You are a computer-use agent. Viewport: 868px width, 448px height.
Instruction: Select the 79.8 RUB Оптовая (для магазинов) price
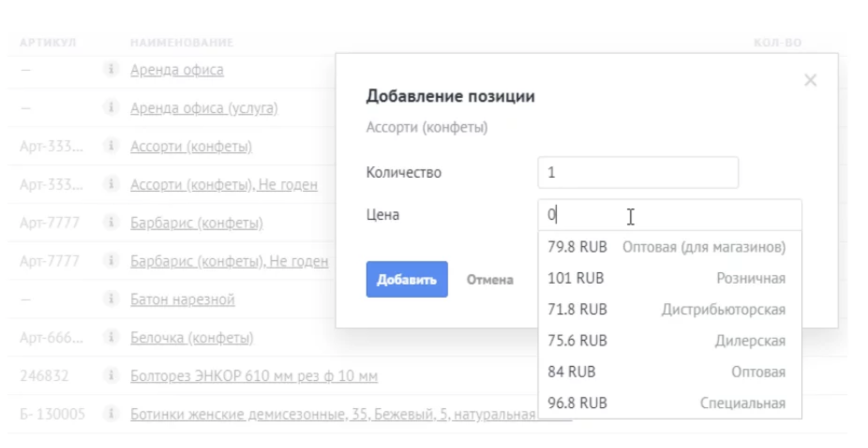[667, 247]
